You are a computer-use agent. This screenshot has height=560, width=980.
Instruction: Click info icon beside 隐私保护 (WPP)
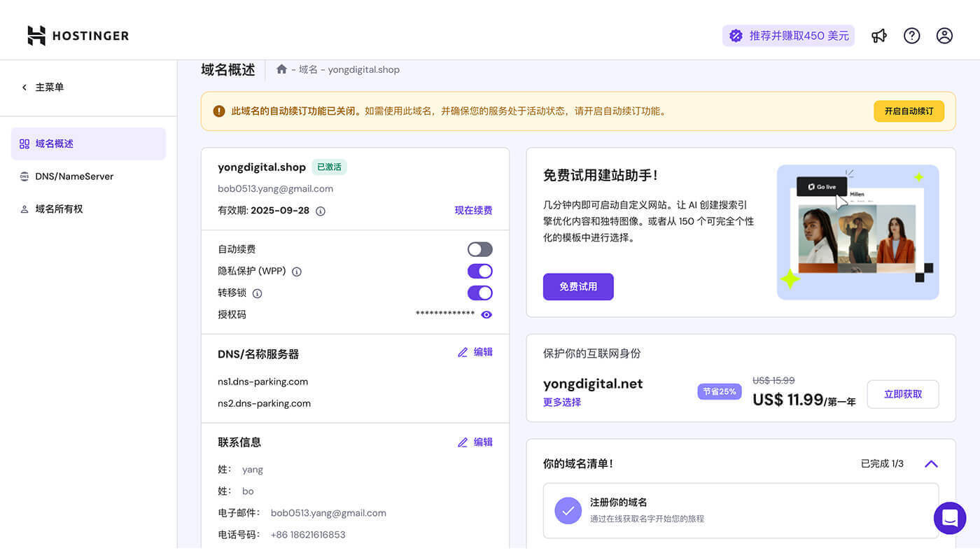297,272
